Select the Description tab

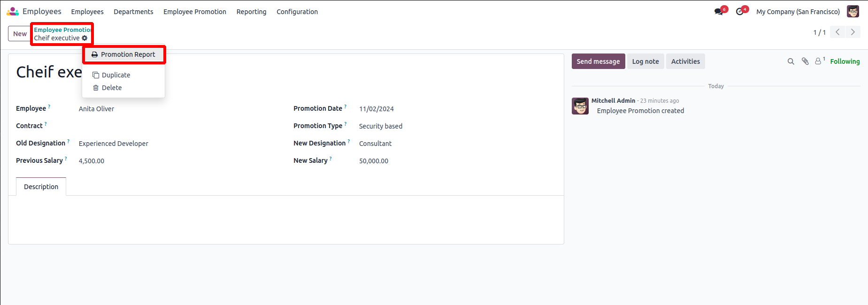(41, 187)
